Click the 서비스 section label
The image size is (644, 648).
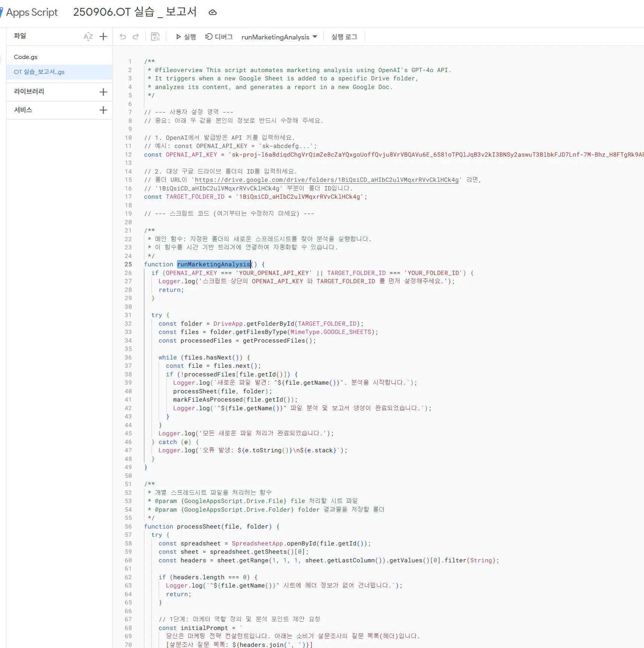(23, 110)
